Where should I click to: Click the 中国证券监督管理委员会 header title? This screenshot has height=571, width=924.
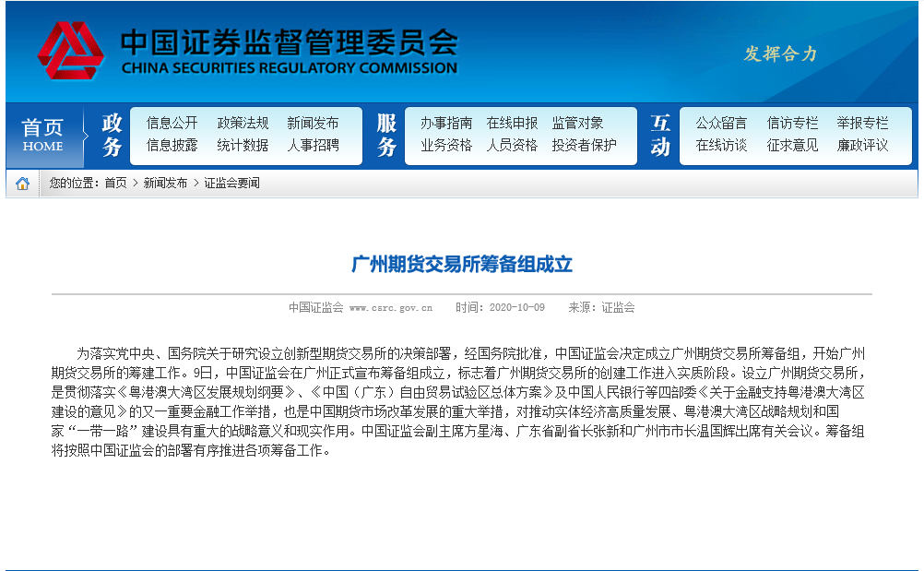coord(290,42)
